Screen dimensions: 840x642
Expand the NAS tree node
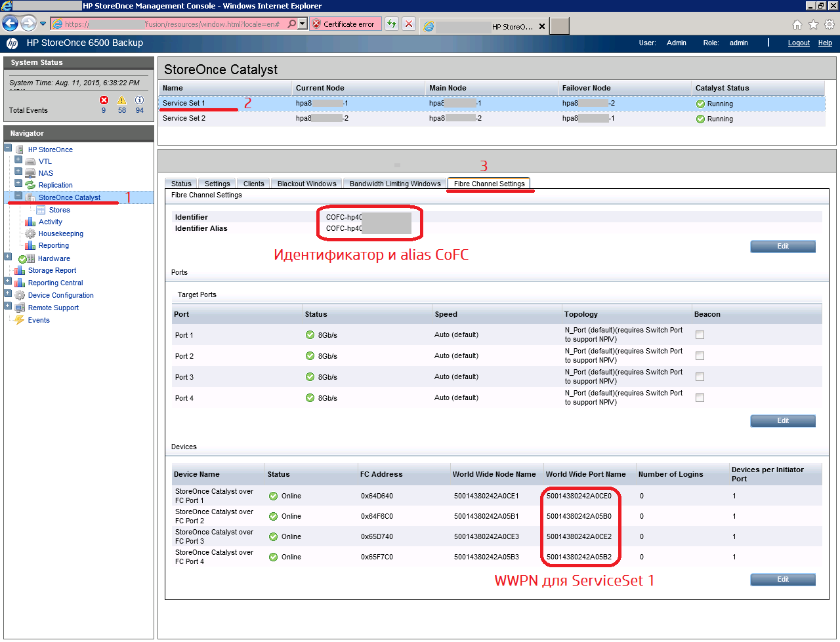tap(18, 171)
